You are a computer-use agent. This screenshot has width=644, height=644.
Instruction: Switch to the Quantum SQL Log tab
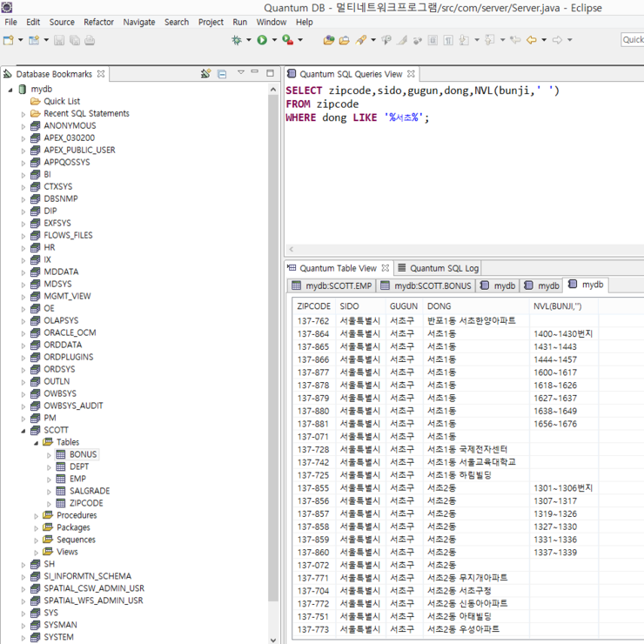444,268
